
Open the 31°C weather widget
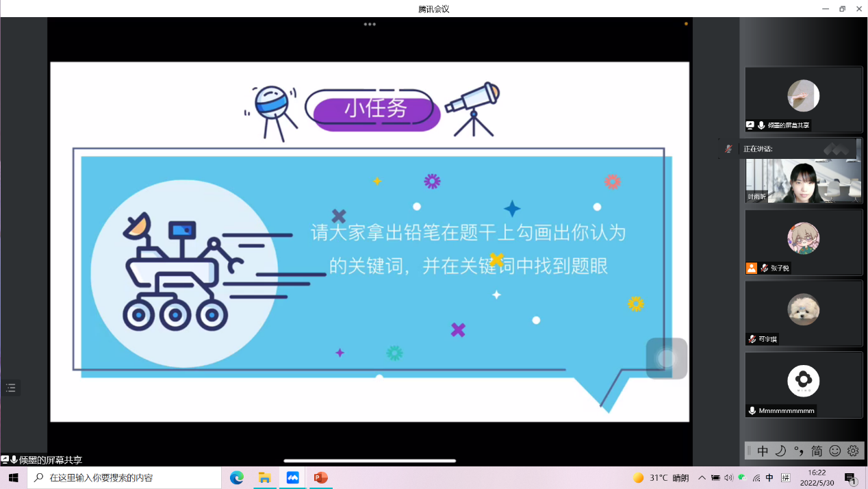point(661,478)
